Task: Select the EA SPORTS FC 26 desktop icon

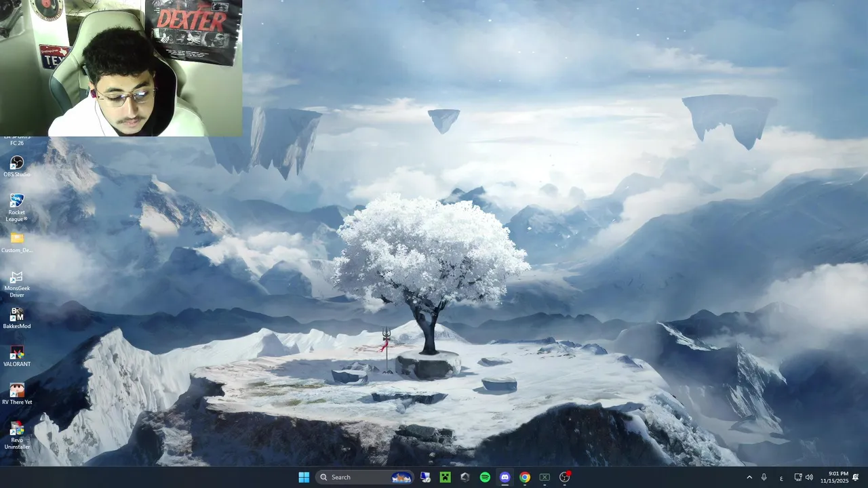Action: click(17, 140)
